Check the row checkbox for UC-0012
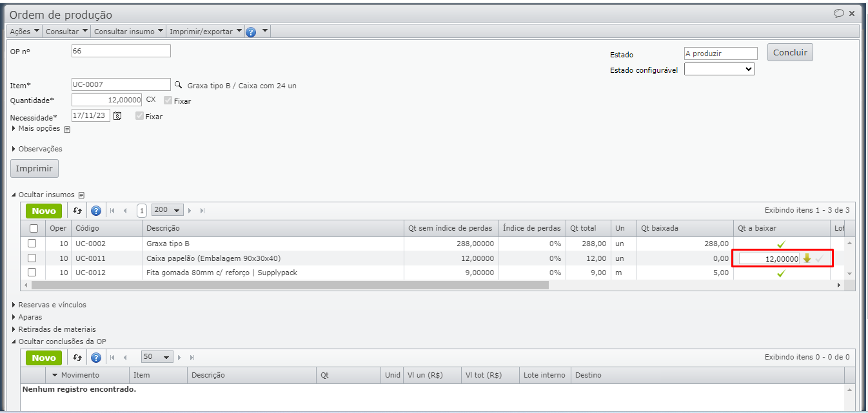 [x=32, y=273]
